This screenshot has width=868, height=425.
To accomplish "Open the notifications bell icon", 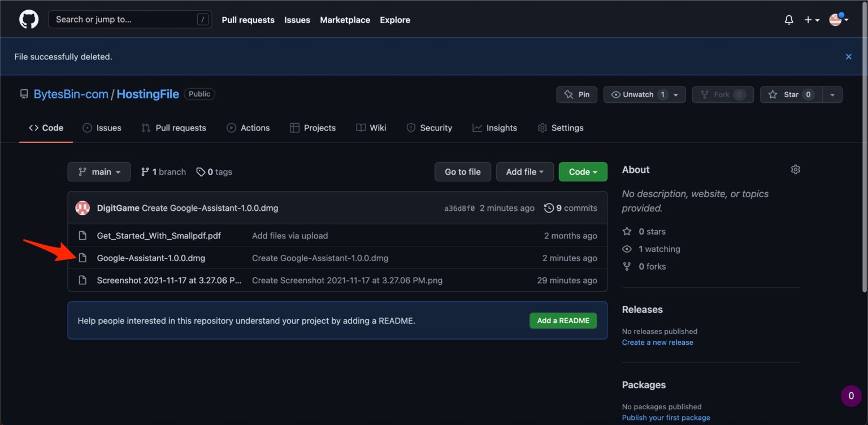I will 789,20.
